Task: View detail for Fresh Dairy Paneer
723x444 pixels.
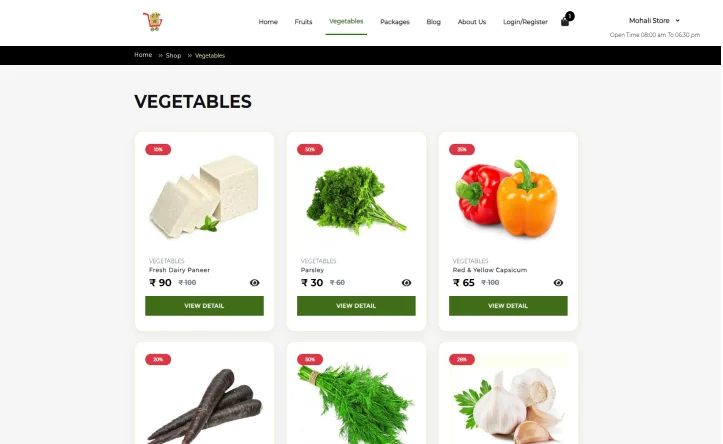Action: [x=204, y=306]
